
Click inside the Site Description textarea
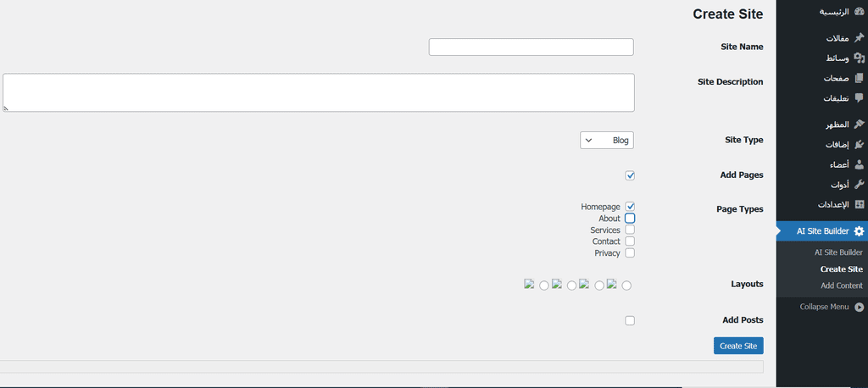pyautogui.click(x=319, y=92)
